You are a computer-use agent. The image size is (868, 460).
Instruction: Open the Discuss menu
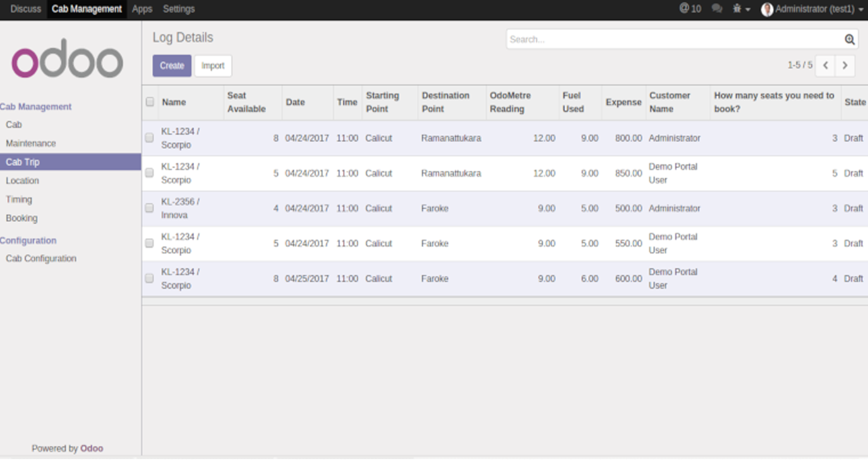25,9
